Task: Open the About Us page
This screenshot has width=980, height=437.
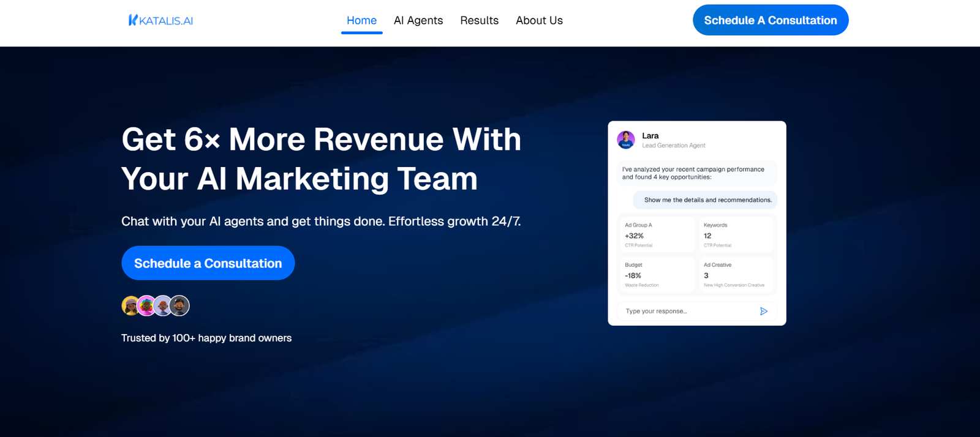Action: 539,20
